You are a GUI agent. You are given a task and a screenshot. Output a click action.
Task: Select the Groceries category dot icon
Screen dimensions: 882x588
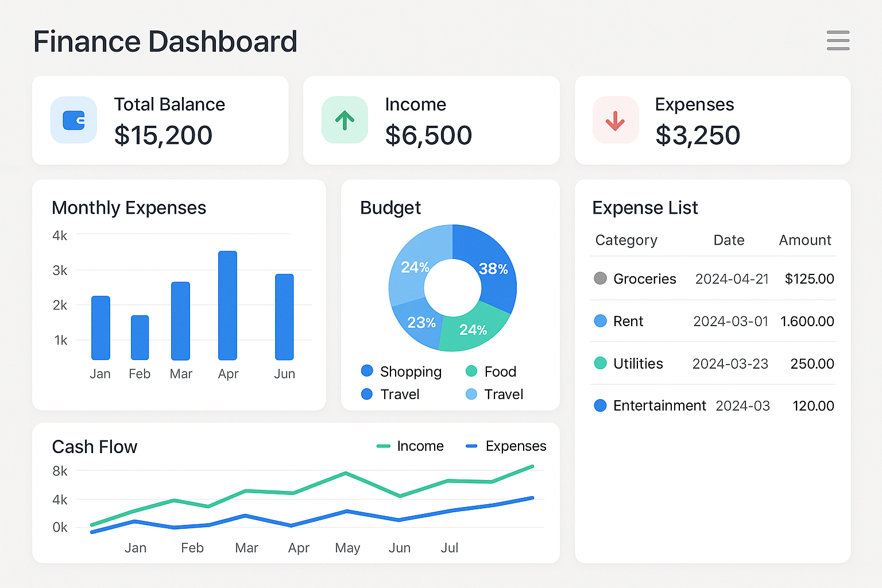point(599,278)
